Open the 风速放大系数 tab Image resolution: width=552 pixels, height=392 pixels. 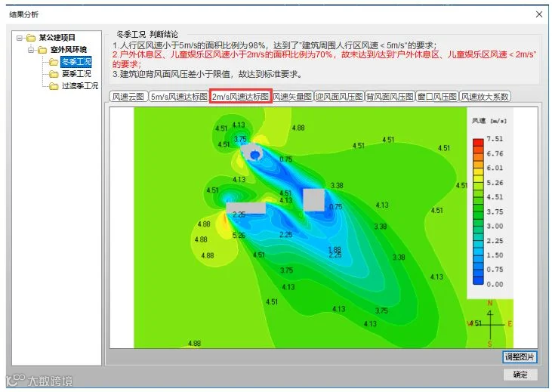click(485, 97)
